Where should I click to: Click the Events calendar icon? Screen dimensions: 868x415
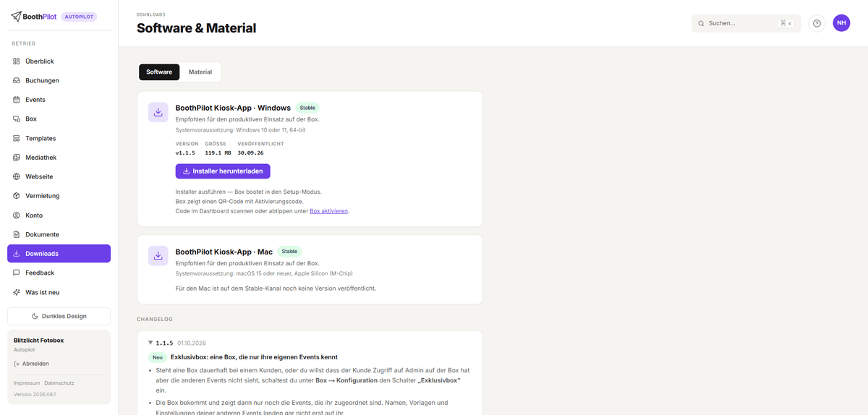(17, 100)
